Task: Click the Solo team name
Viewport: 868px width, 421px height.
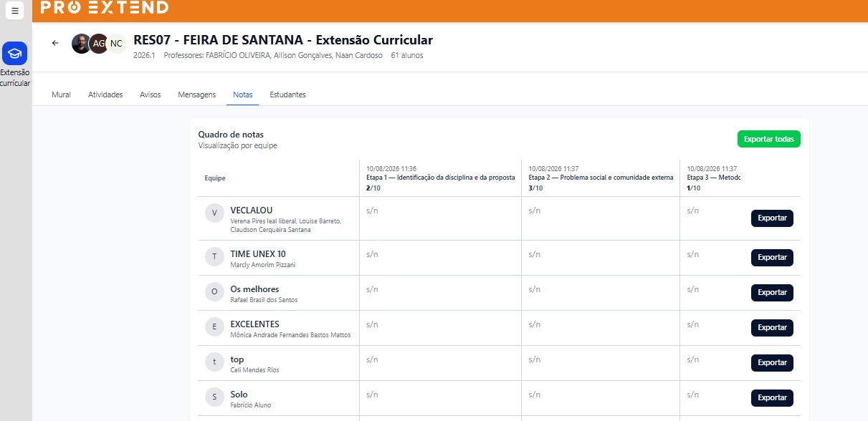Action: tap(239, 395)
